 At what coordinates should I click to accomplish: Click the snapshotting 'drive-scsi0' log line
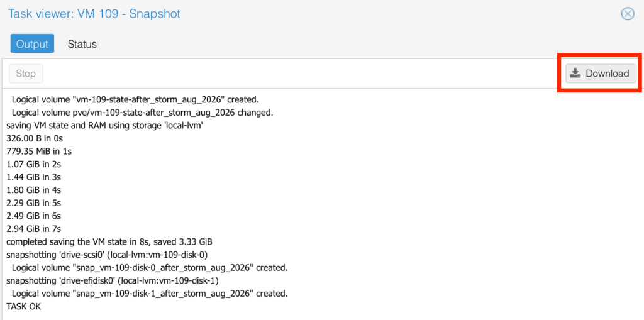[107, 255]
